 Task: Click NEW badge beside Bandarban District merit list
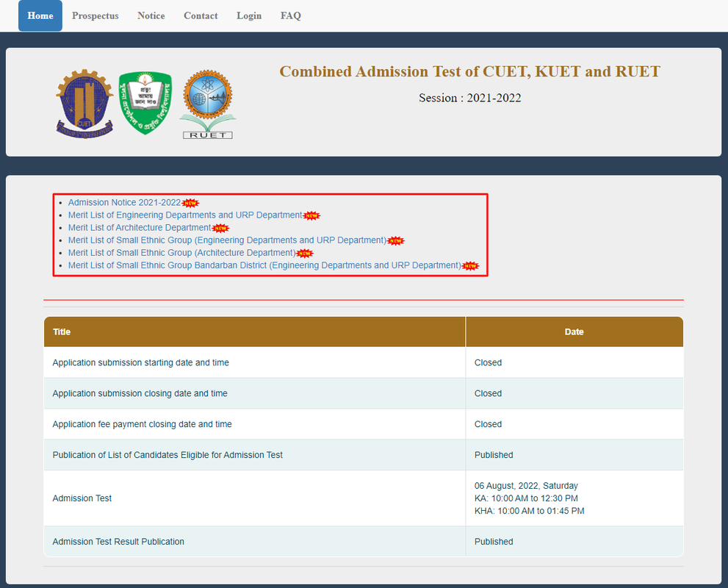click(470, 265)
